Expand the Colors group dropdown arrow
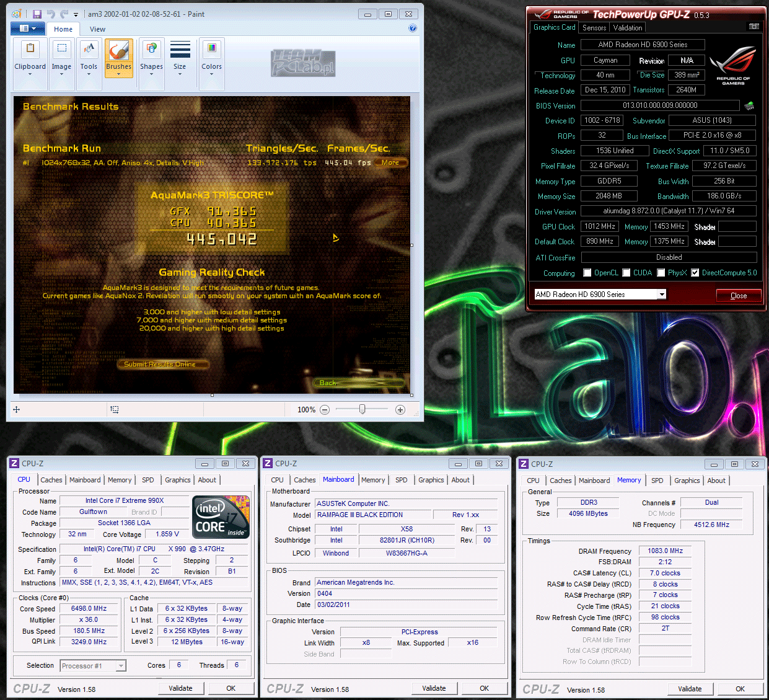 click(x=211, y=74)
